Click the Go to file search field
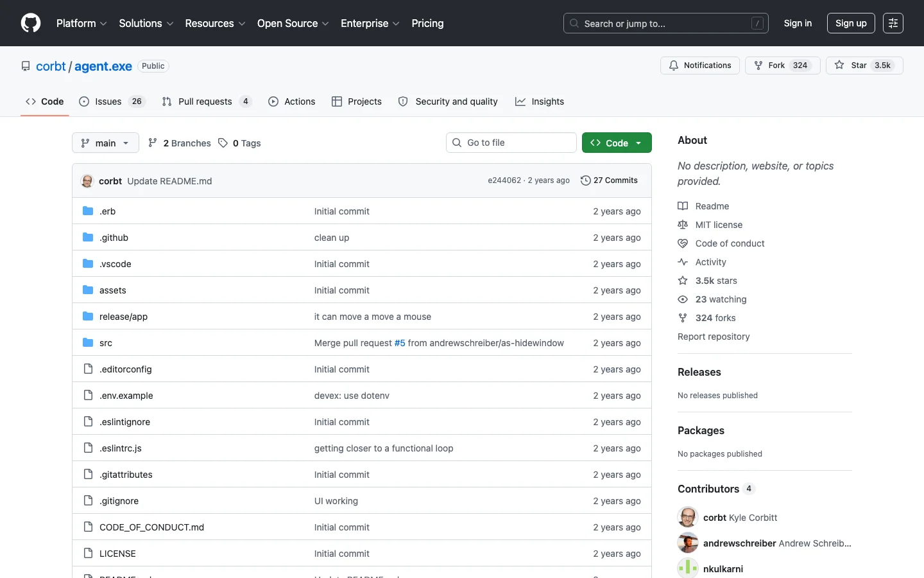924x578 pixels. [x=511, y=143]
